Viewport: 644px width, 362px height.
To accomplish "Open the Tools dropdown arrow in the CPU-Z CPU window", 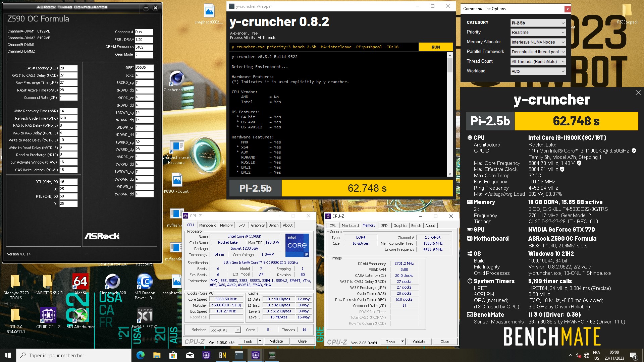I will [260, 341].
